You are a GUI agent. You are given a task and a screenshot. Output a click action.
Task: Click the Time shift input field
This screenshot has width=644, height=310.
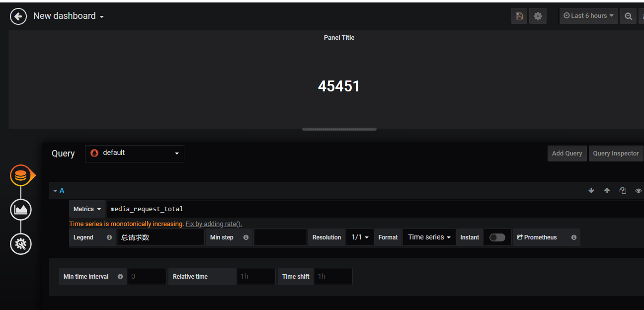(333, 277)
